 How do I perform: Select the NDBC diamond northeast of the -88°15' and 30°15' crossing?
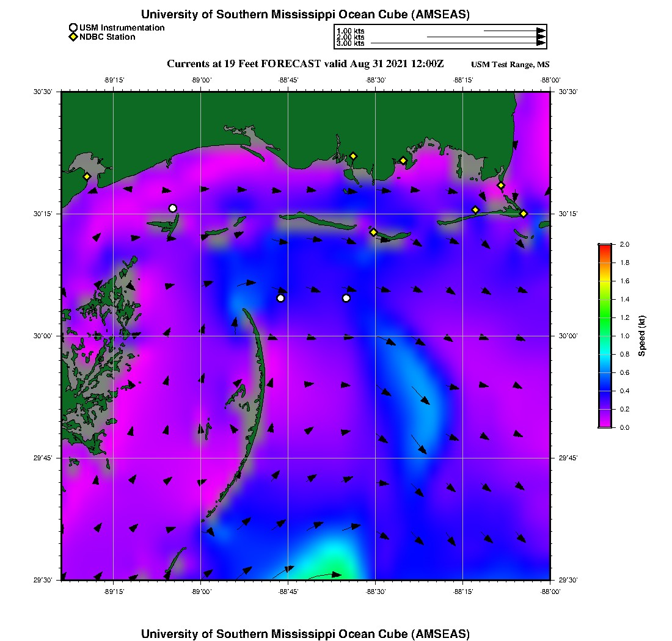[x=500, y=186]
